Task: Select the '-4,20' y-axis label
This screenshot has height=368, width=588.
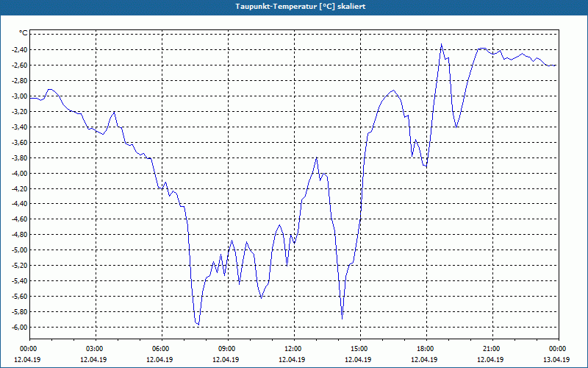Action: 19,188
